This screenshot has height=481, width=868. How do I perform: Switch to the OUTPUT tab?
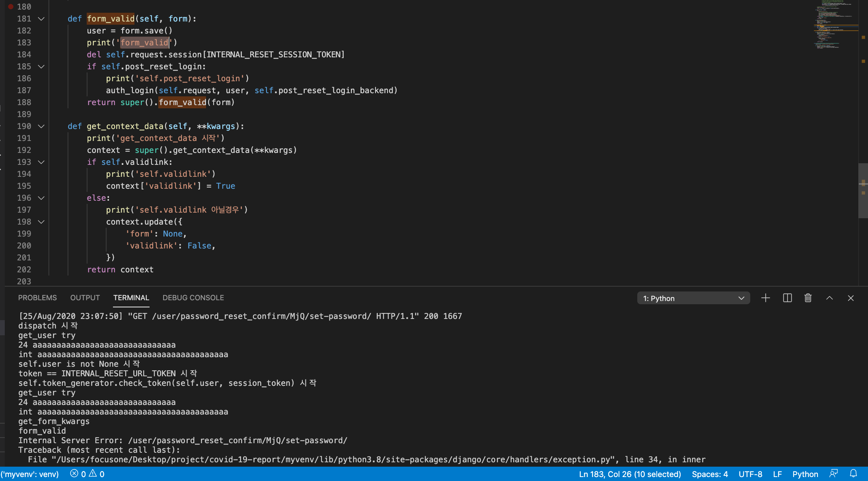tap(85, 298)
